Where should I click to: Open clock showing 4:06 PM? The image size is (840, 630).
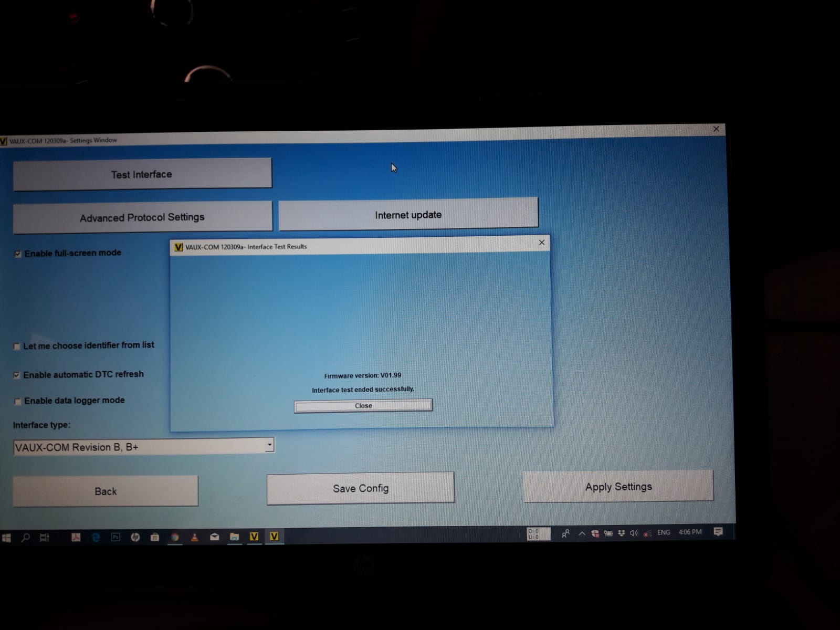tap(690, 532)
